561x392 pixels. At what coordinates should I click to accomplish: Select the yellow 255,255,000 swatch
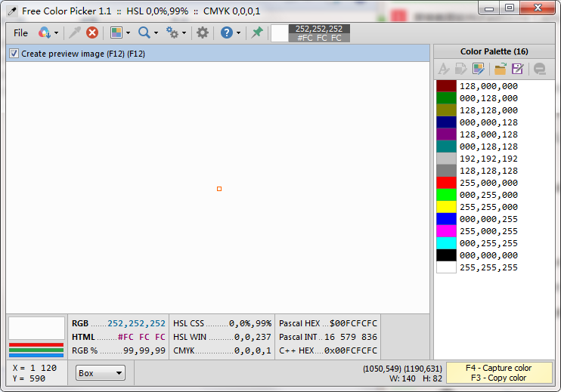pos(446,207)
